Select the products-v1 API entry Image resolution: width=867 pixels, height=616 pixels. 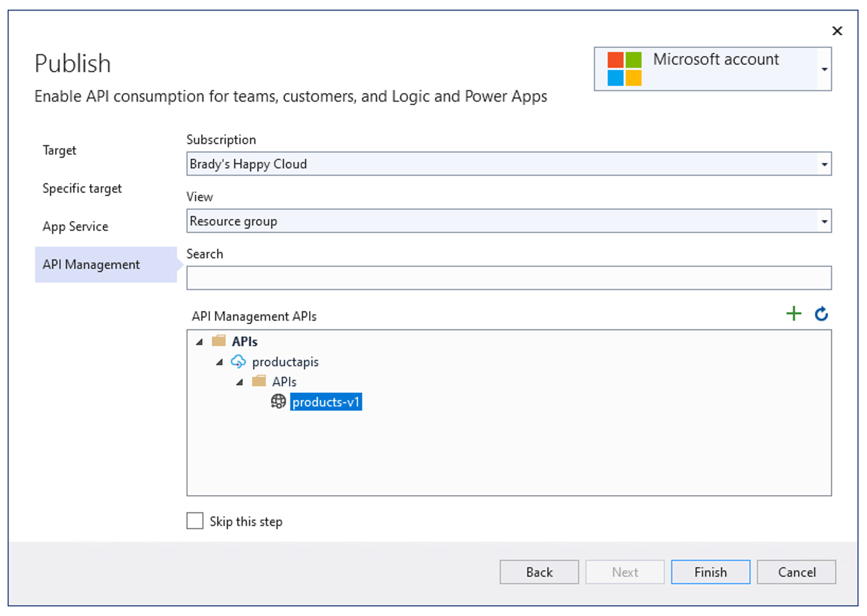[x=326, y=402]
